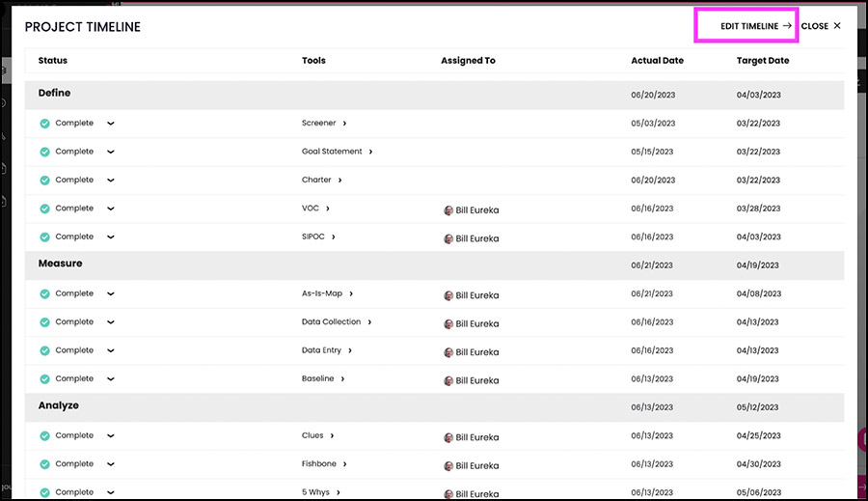Click the Target Date column header

[x=762, y=61]
